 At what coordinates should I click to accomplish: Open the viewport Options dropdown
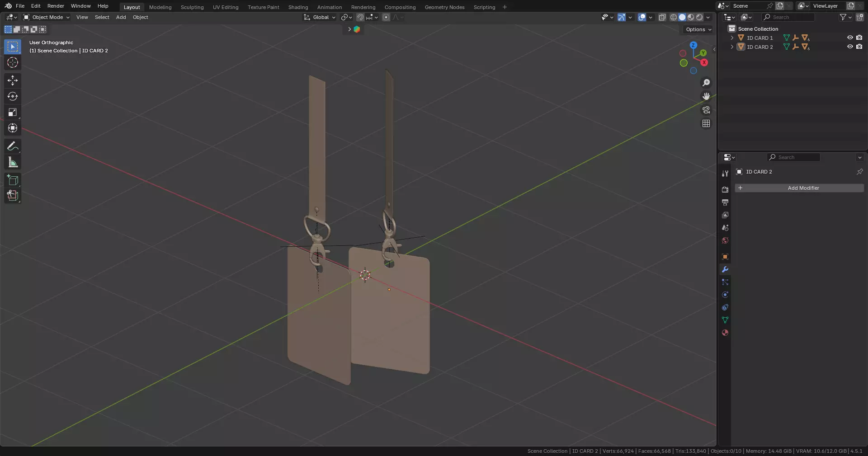(698, 29)
